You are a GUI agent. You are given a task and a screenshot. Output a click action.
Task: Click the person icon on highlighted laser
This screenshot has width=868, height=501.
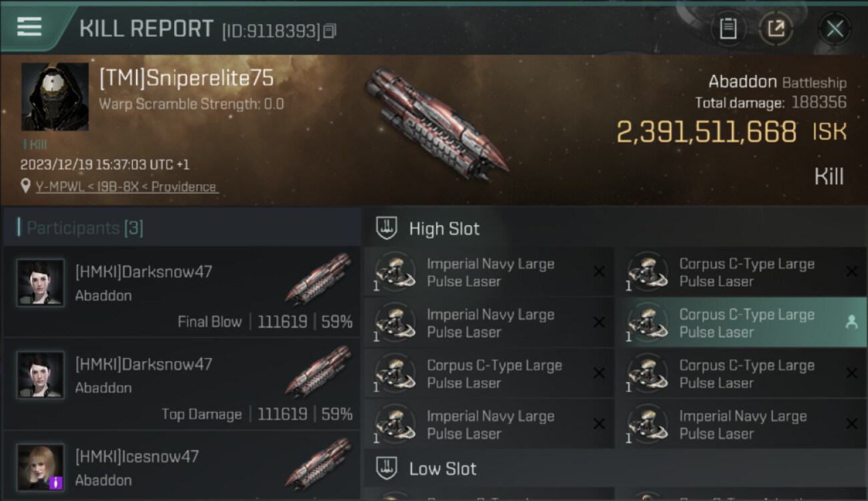pyautogui.click(x=851, y=322)
